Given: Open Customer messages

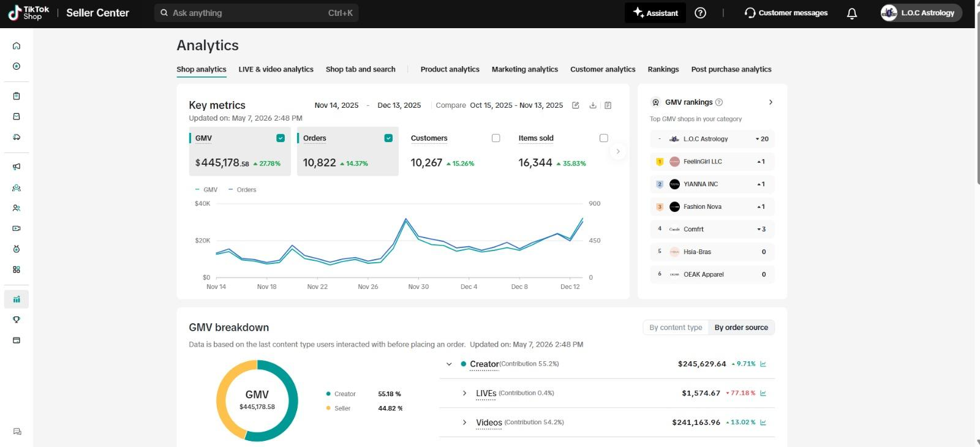Looking at the screenshot, I should click(x=786, y=13).
